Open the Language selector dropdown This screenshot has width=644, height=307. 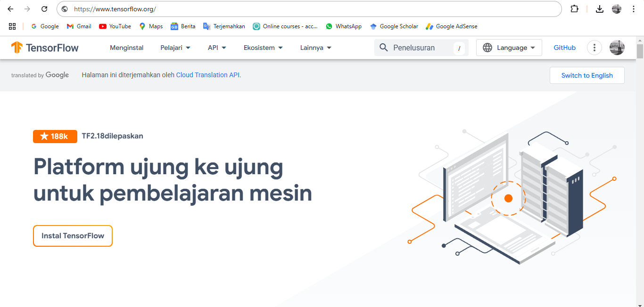click(x=509, y=48)
